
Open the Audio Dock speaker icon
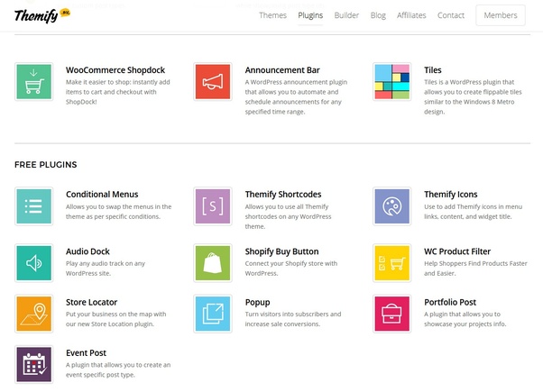pyautogui.click(x=34, y=263)
